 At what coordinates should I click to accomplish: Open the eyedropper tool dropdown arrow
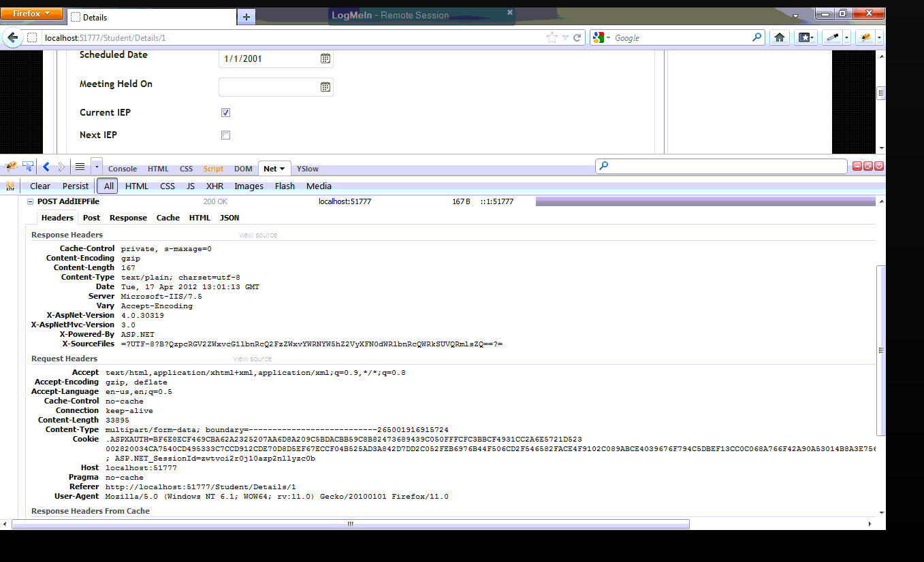tap(846, 38)
